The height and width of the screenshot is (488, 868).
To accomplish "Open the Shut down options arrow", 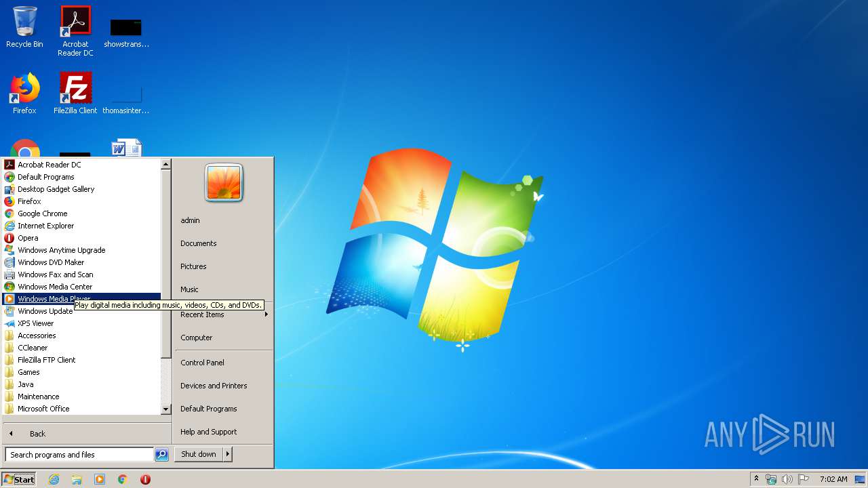I will click(x=228, y=454).
